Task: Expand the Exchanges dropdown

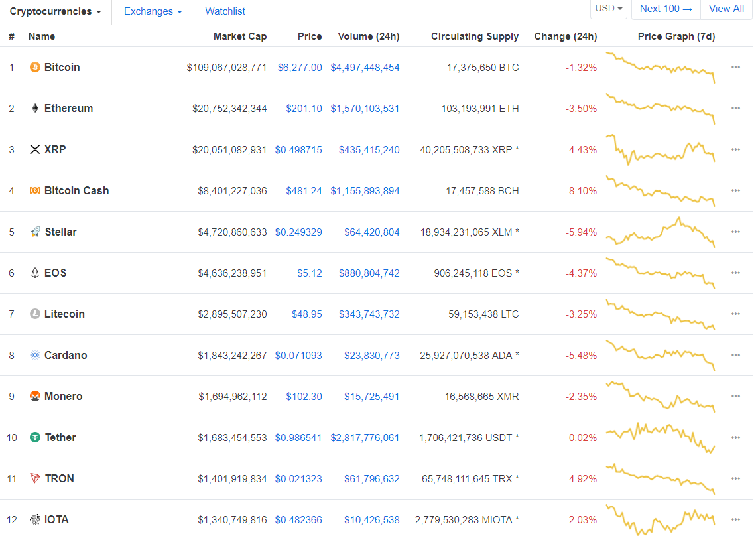Action: tap(153, 11)
